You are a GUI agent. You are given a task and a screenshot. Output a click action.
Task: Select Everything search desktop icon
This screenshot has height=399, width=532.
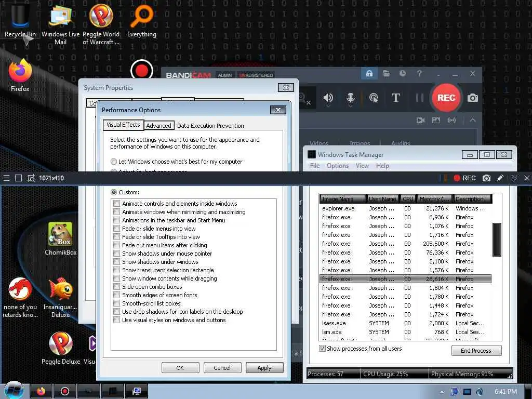(142, 20)
